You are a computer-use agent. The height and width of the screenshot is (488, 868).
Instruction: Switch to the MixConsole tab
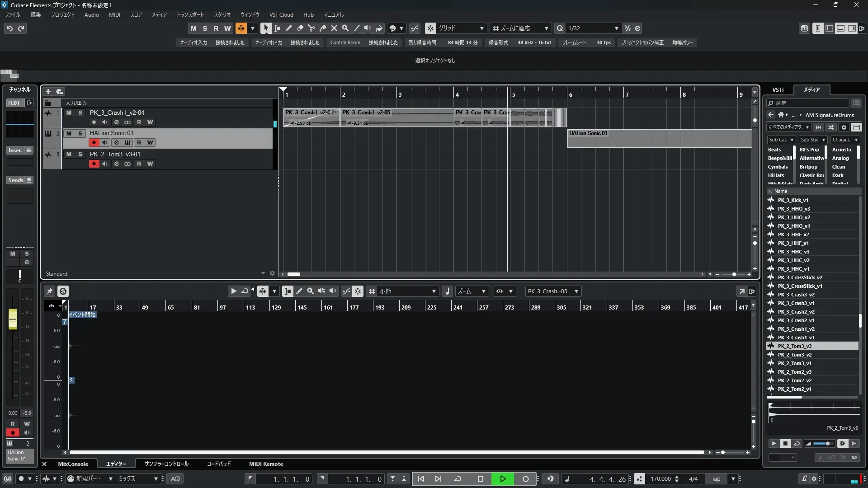click(73, 464)
